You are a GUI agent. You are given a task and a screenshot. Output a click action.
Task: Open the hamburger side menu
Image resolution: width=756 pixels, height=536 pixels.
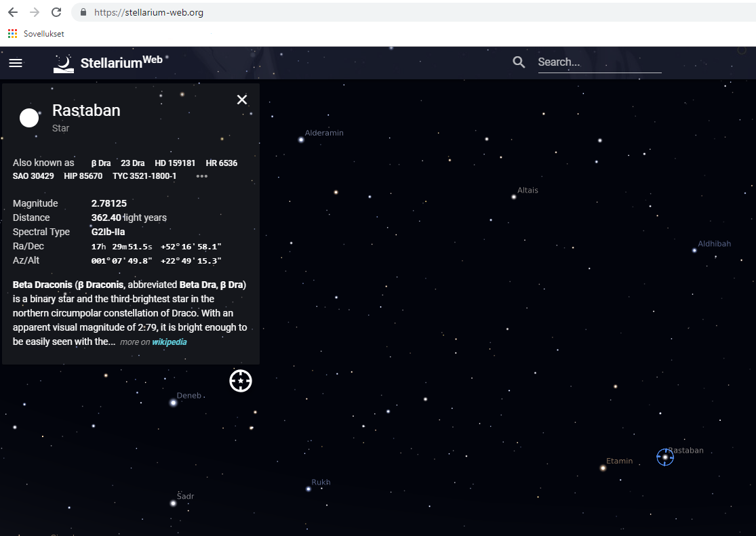(x=16, y=63)
